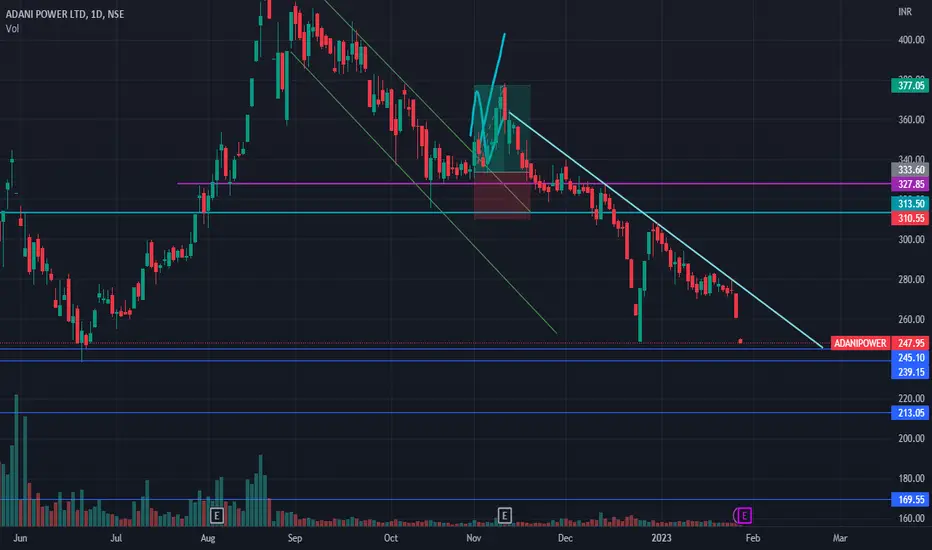The width and height of the screenshot is (932, 550).
Task: Click the 400.00 price axis tick
Action: 911,40
